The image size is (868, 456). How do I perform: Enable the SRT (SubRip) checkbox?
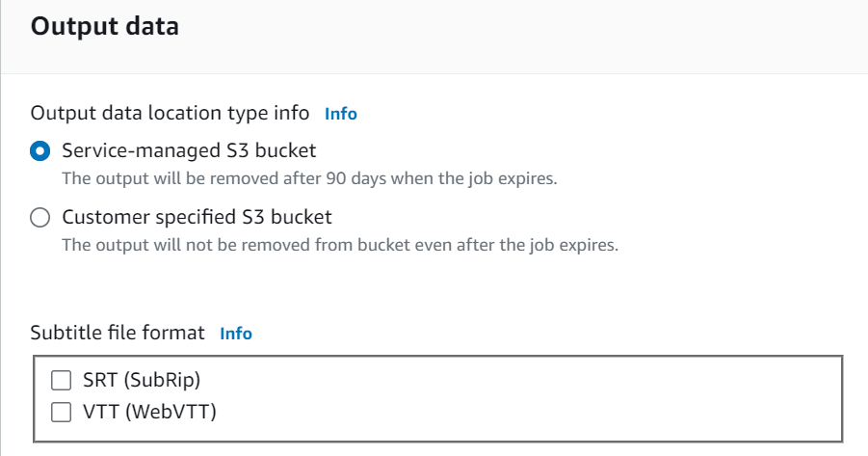(62, 380)
